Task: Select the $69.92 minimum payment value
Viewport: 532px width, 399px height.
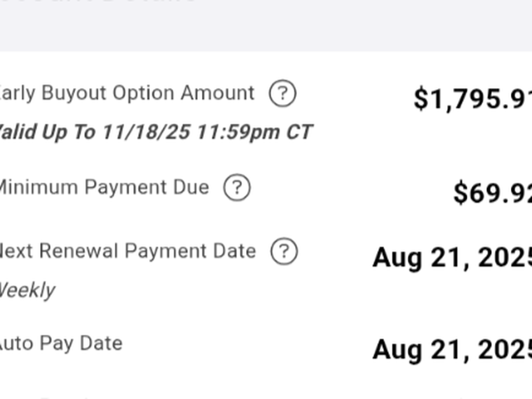Action: click(492, 194)
